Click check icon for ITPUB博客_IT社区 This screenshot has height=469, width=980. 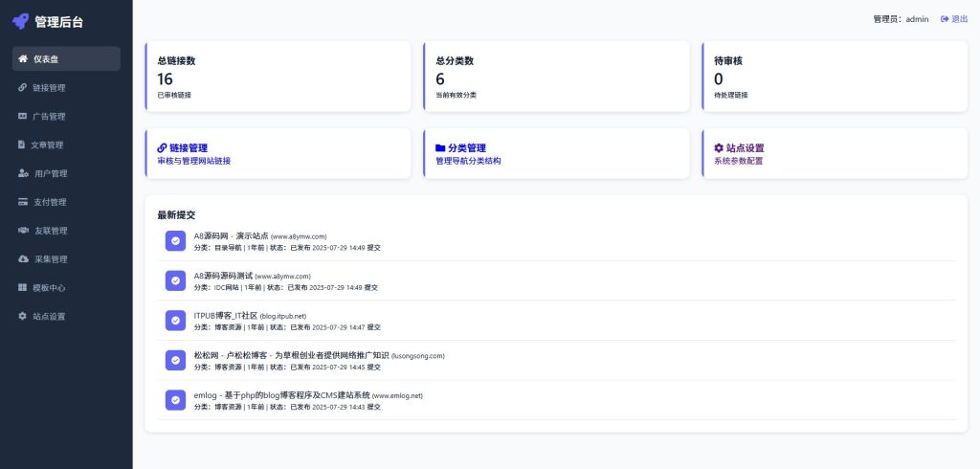[176, 321]
